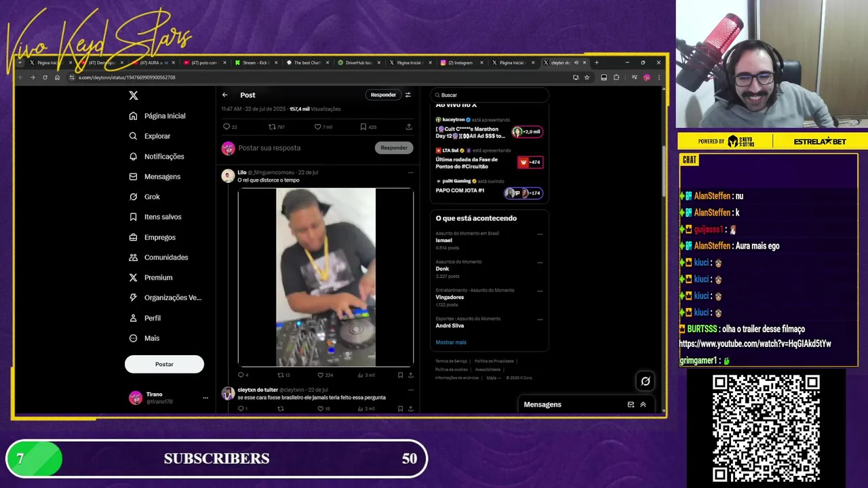Viewport: 868px width, 488px height.
Task: Click the Termos de Serviço footer link
Action: [x=451, y=361]
